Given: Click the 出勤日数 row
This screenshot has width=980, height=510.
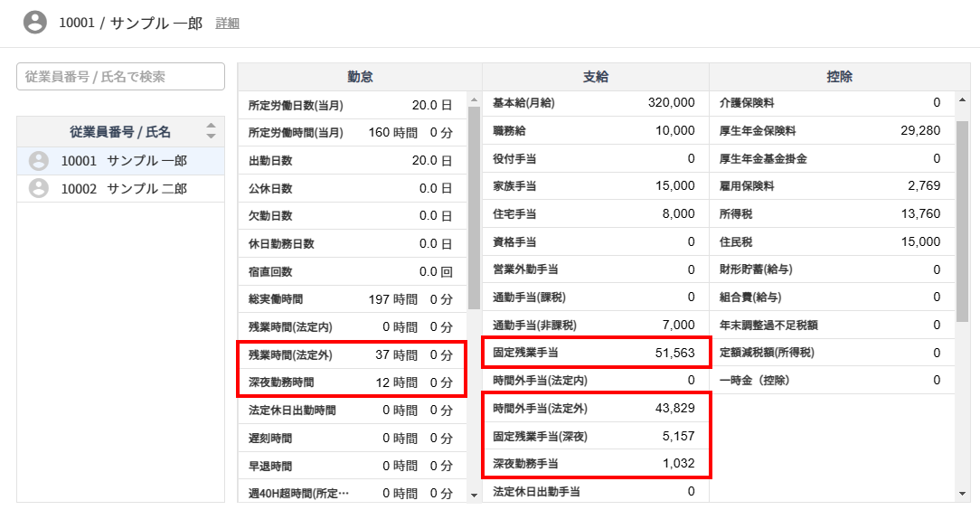Looking at the screenshot, I should 352,161.
